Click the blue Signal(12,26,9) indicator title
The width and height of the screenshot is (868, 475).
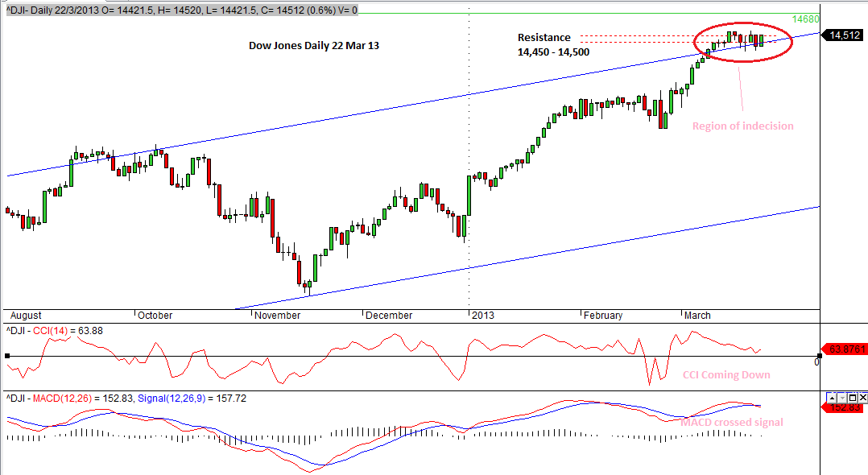point(173,398)
